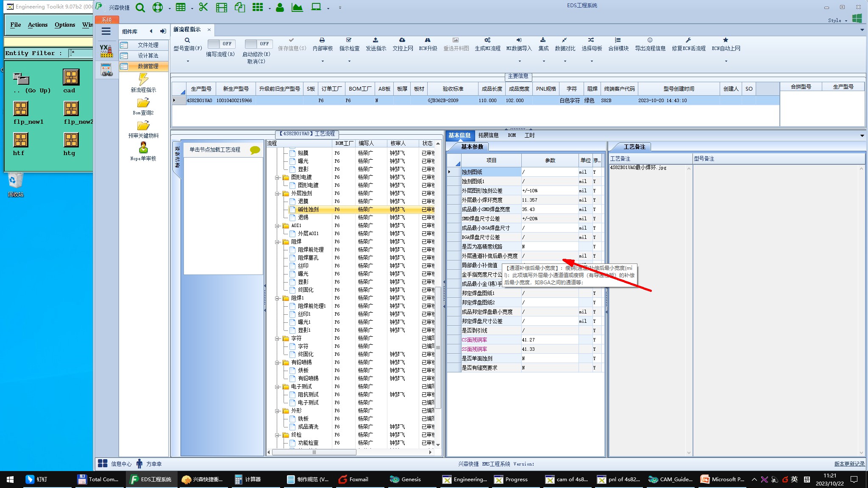
Task: Switch to the 工时 tab
Action: click(529, 136)
